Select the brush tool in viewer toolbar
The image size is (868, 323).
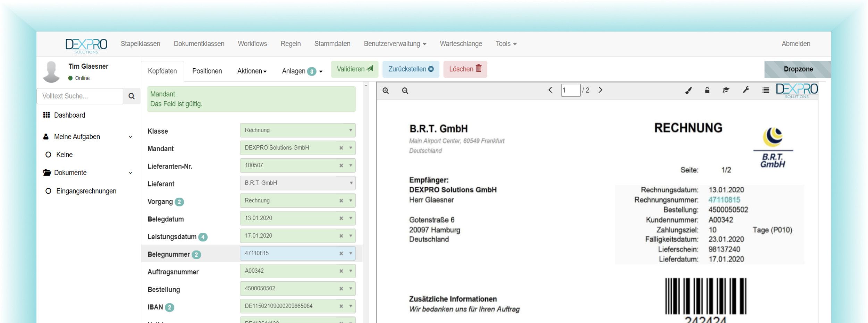coord(689,90)
